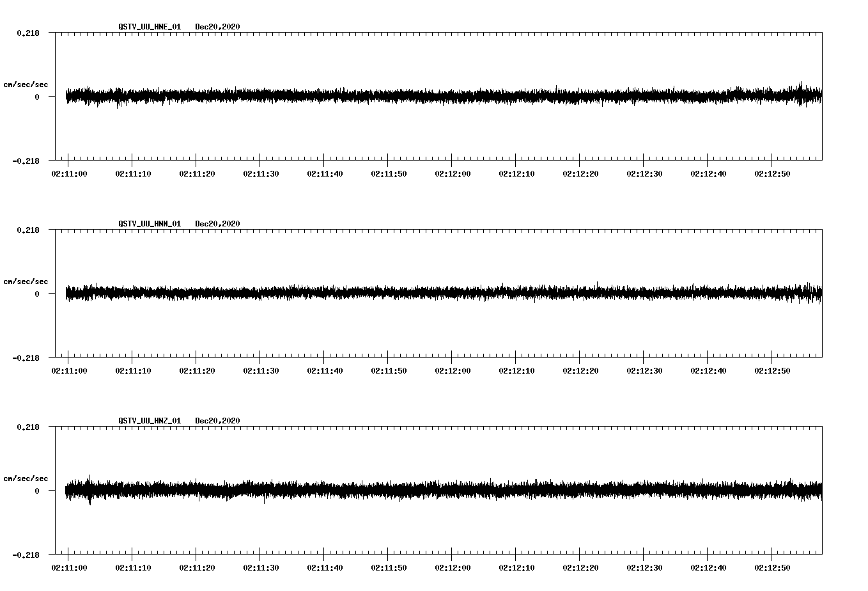Click the Dec20,2020 date label on bottom plot
The width and height of the screenshot is (868, 591).
[x=218, y=420]
